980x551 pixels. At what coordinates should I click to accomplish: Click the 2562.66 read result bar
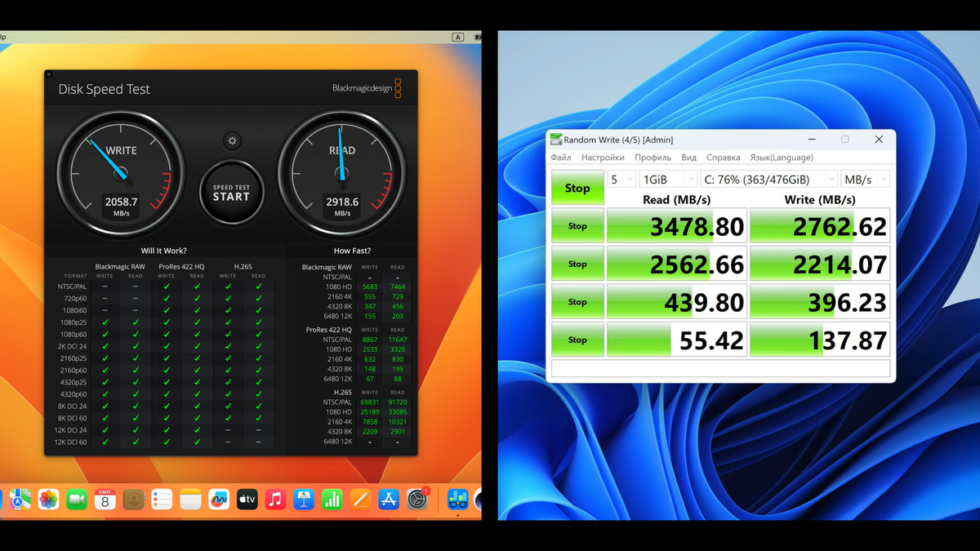coord(677,264)
